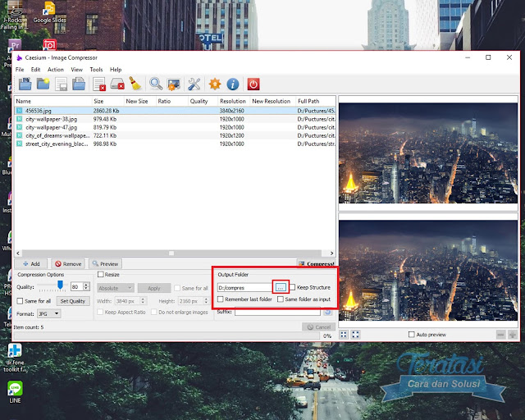Viewport: 525px width, 420px height.
Task: Check Same folder as input box
Action: tap(281, 299)
